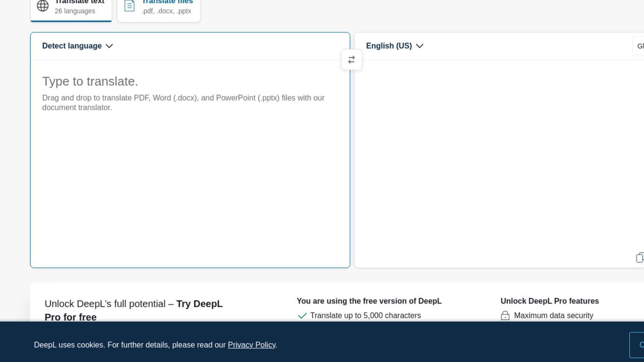The width and height of the screenshot is (644, 362).
Task: Click the chevron next to Detect language
Action: click(x=109, y=46)
